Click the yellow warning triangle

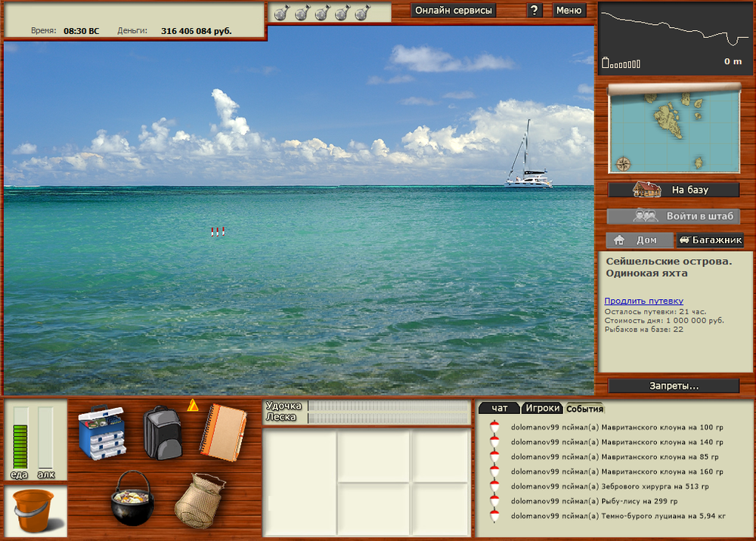point(192,405)
